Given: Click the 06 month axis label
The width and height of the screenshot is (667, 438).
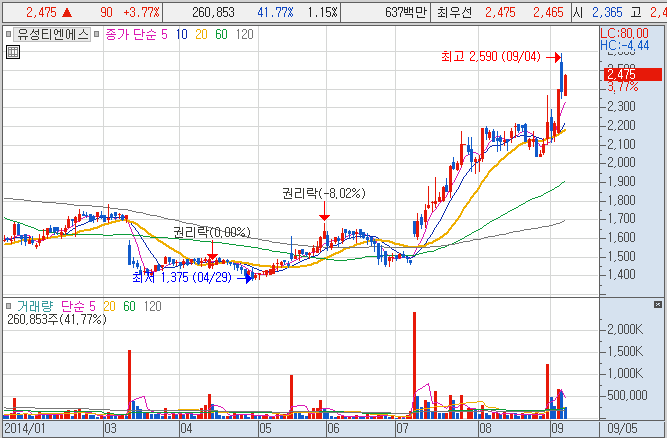Looking at the screenshot, I should (x=333, y=428).
